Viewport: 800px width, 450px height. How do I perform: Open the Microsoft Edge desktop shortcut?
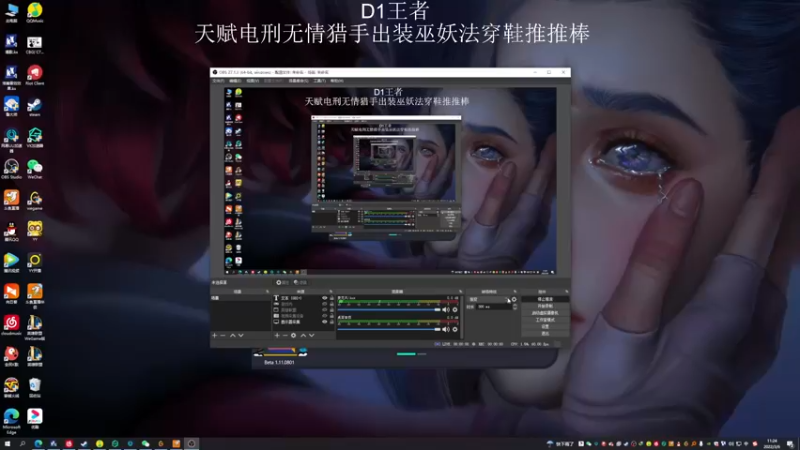pyautogui.click(x=11, y=421)
